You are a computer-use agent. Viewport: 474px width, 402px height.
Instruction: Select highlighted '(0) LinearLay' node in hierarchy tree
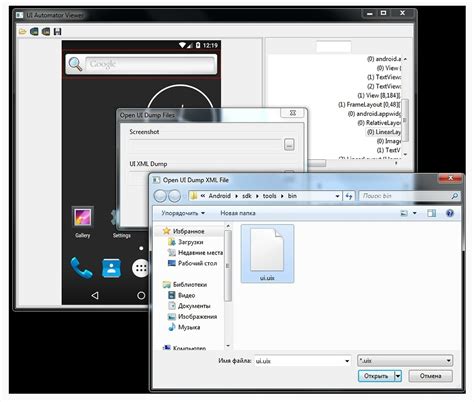pos(383,132)
